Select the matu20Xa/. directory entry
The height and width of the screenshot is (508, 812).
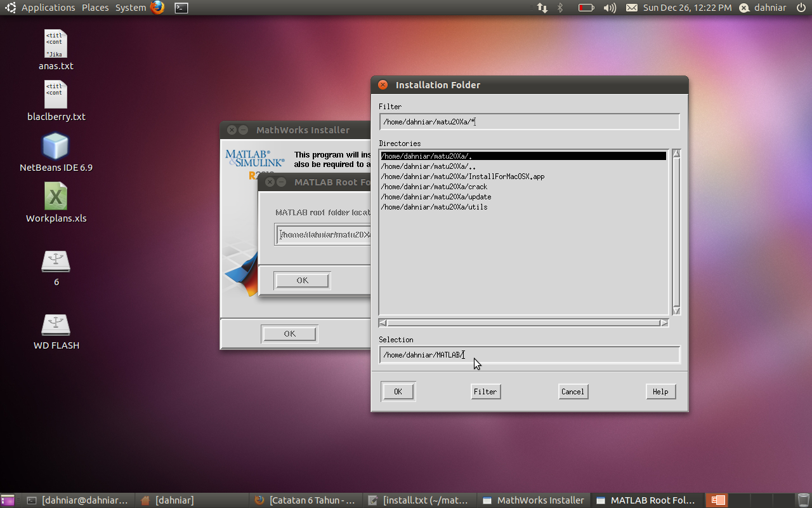pos(523,156)
